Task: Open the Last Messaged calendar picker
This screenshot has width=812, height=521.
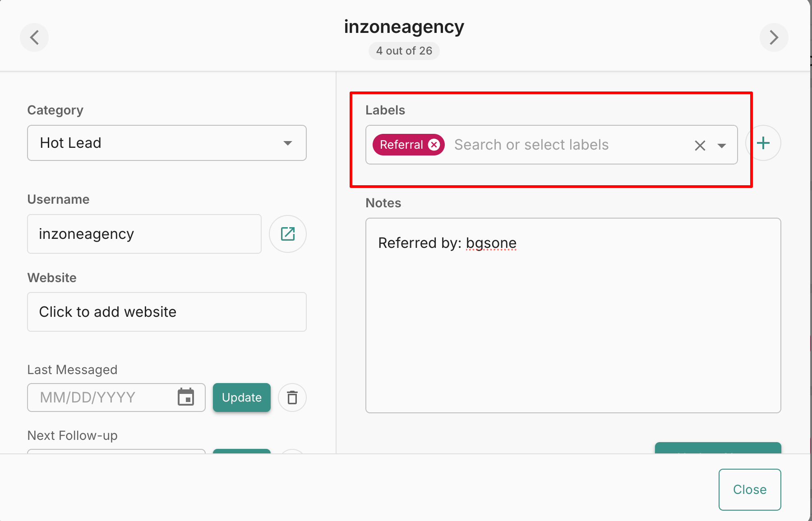Action: 186,397
